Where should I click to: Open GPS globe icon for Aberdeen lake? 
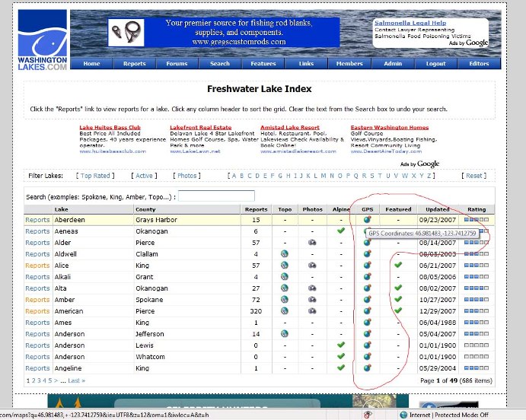[367, 220]
